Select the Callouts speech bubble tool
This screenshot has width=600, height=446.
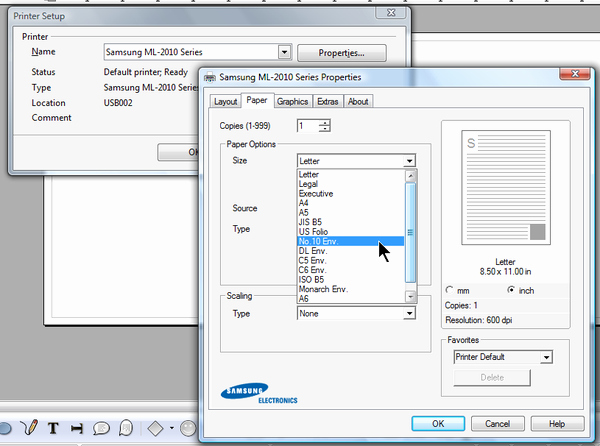click(101, 428)
